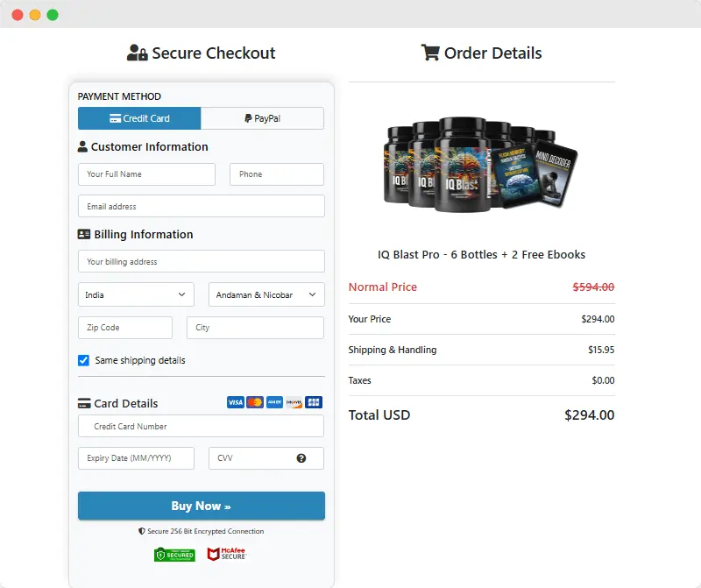Viewport: 701px width, 588px height.
Task: Click the McAfee Secure badge
Action: pyautogui.click(x=227, y=554)
